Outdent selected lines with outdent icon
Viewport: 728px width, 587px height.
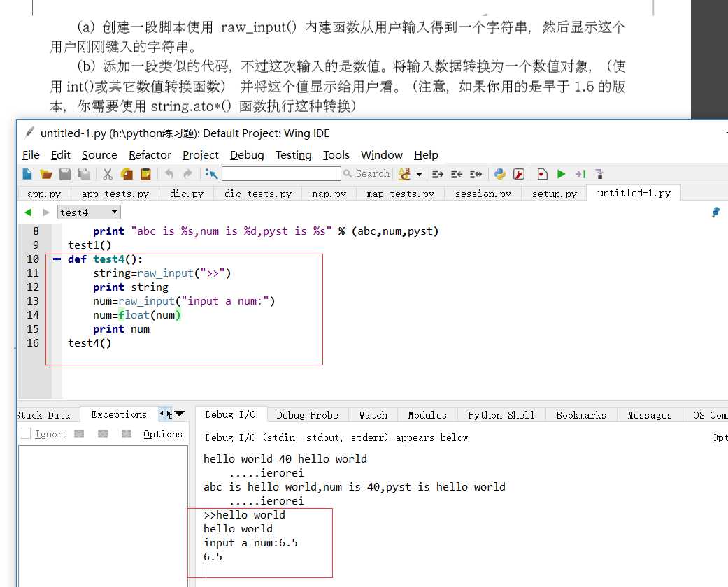coord(457,174)
